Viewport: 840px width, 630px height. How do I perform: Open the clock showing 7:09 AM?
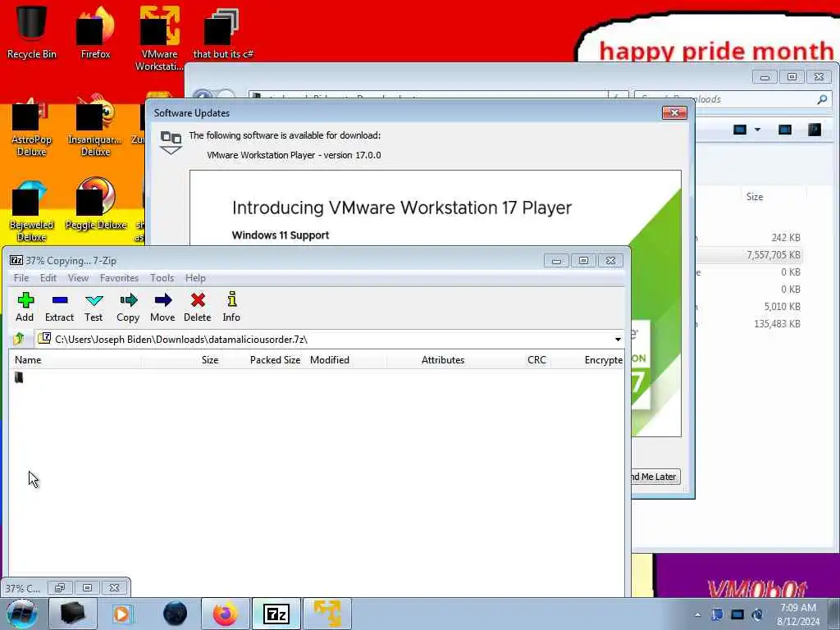click(x=797, y=614)
